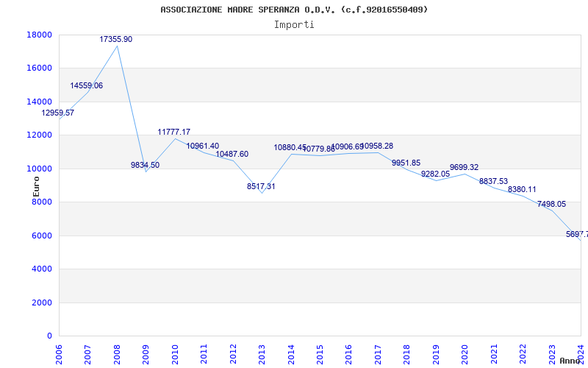
Task: Select the data label 8517.31
Action: pos(261,186)
